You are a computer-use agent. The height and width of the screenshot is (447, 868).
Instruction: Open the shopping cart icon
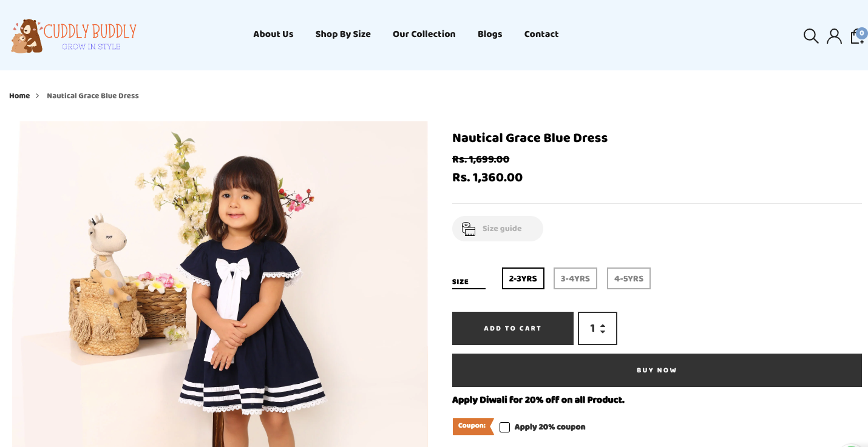(857, 36)
